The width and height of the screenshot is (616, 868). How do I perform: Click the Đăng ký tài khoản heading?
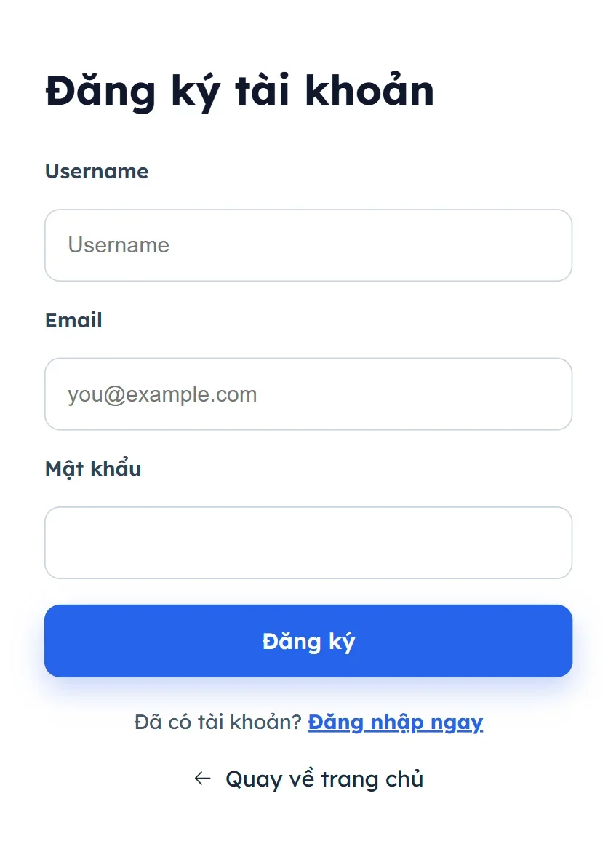[240, 92]
